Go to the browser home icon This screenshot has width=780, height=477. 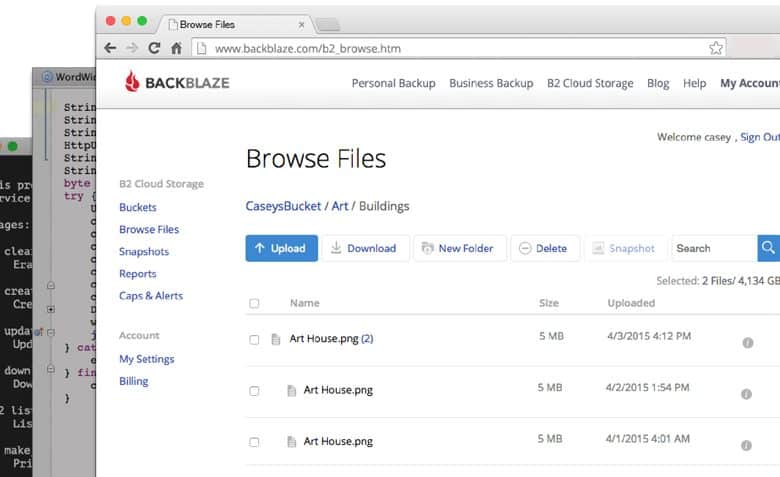[176, 48]
